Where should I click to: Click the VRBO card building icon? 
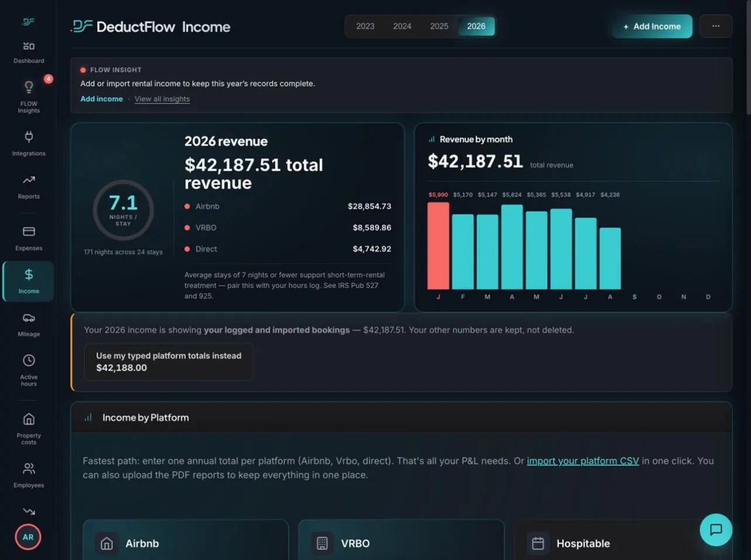point(322,543)
